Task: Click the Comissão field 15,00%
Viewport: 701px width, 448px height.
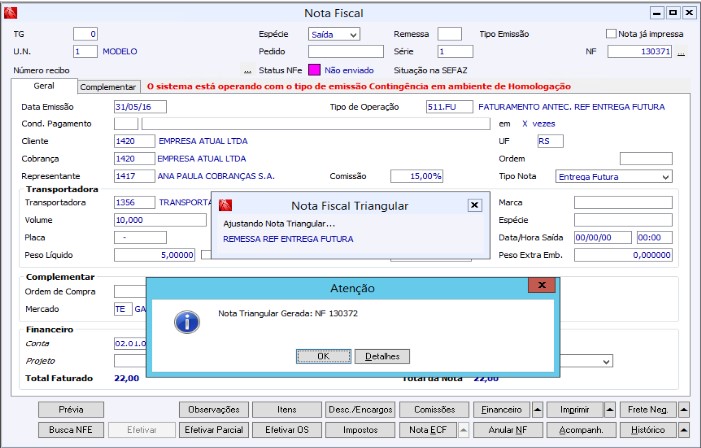Action: (417, 176)
